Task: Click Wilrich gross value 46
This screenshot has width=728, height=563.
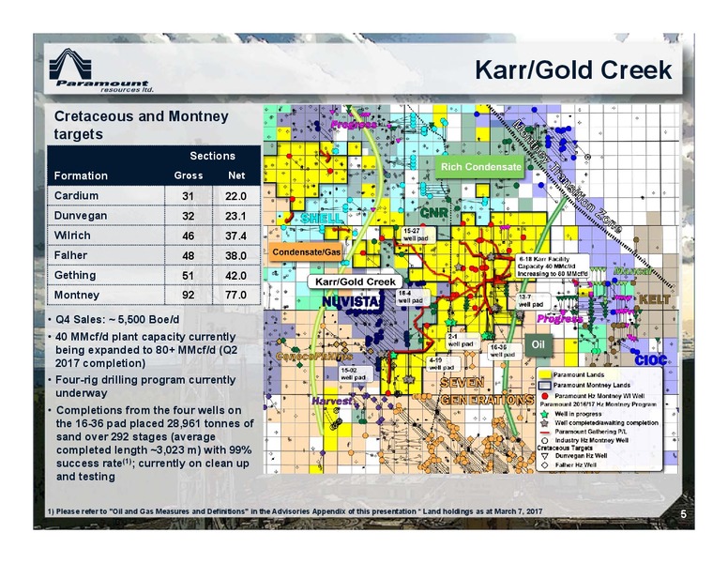Action: coord(188,236)
